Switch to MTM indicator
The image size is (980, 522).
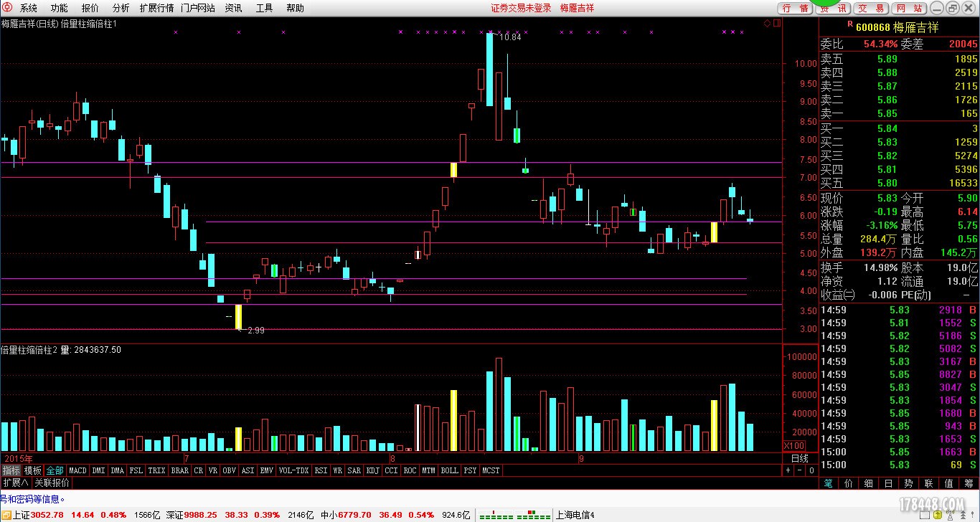coord(428,470)
